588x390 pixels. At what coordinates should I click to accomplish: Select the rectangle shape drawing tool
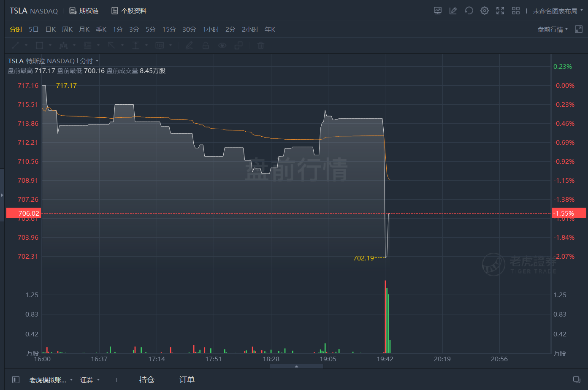40,45
